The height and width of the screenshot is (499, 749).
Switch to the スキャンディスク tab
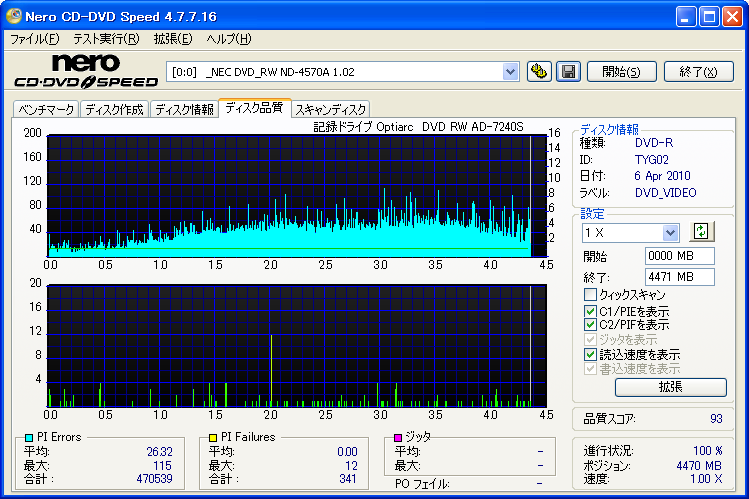coord(331,109)
